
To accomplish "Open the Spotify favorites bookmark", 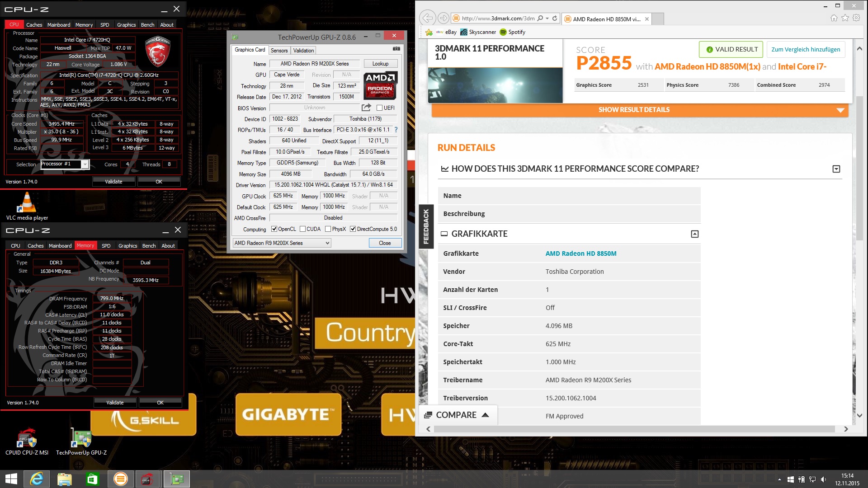I will (512, 32).
